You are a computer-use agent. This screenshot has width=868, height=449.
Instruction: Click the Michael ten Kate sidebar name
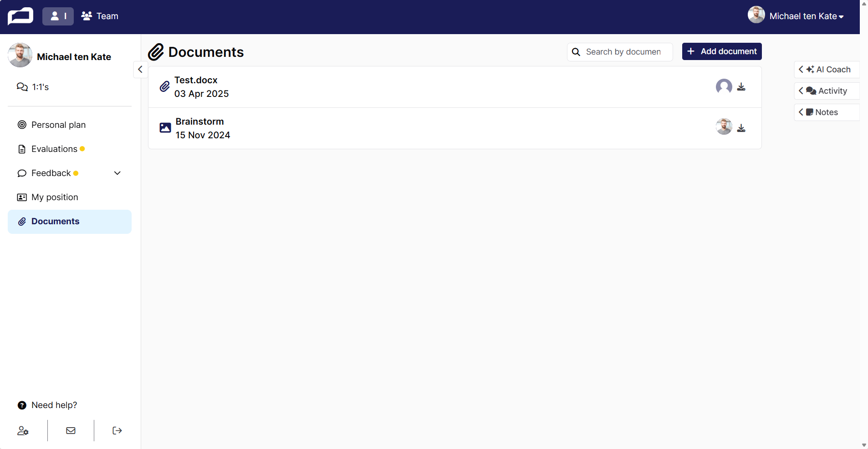click(74, 57)
